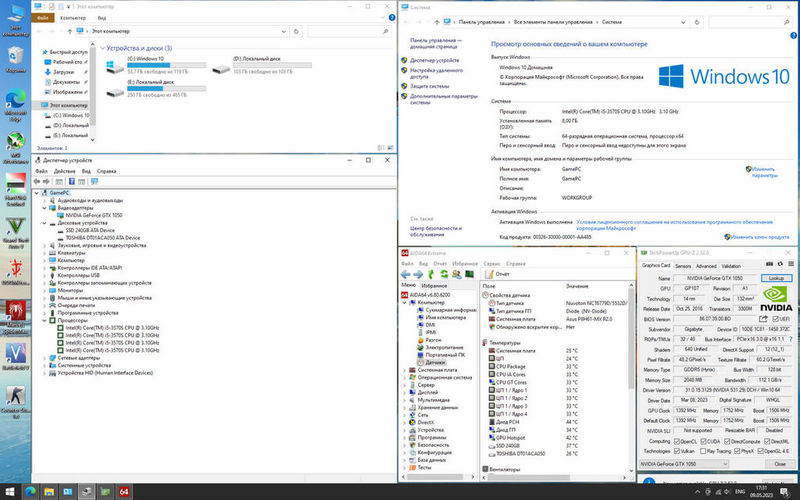This screenshot has height=500, width=800.
Task: Click the C: Windows 10 drive usage bar
Action: [166, 65]
